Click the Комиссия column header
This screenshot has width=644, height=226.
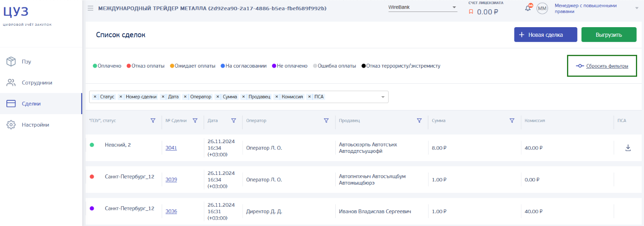pos(535,121)
